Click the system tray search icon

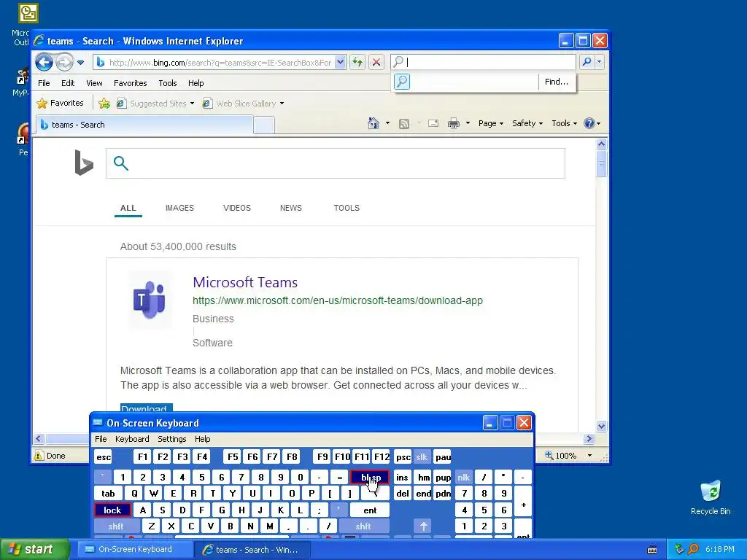[693, 550]
